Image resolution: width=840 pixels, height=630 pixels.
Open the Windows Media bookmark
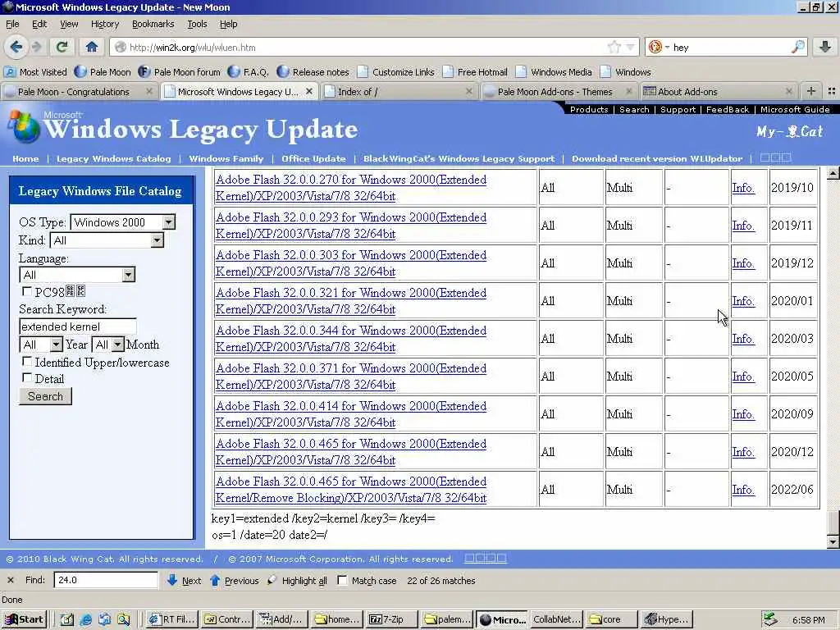(554, 72)
